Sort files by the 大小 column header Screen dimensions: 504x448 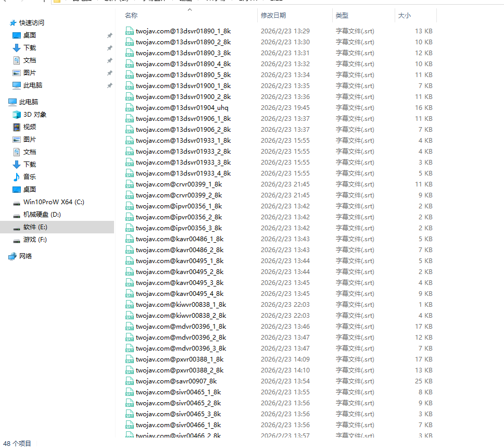pos(405,16)
